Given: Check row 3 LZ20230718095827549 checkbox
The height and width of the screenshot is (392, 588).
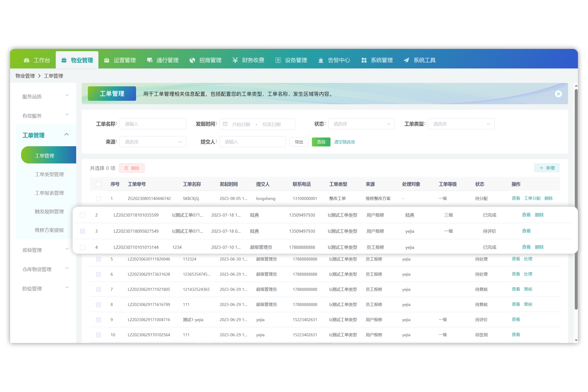Looking at the screenshot, I should coord(82,231).
